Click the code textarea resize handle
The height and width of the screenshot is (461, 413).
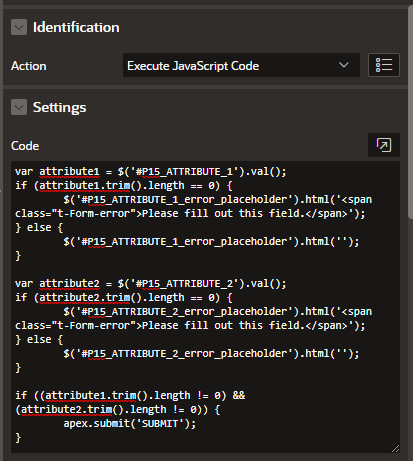click(395, 449)
